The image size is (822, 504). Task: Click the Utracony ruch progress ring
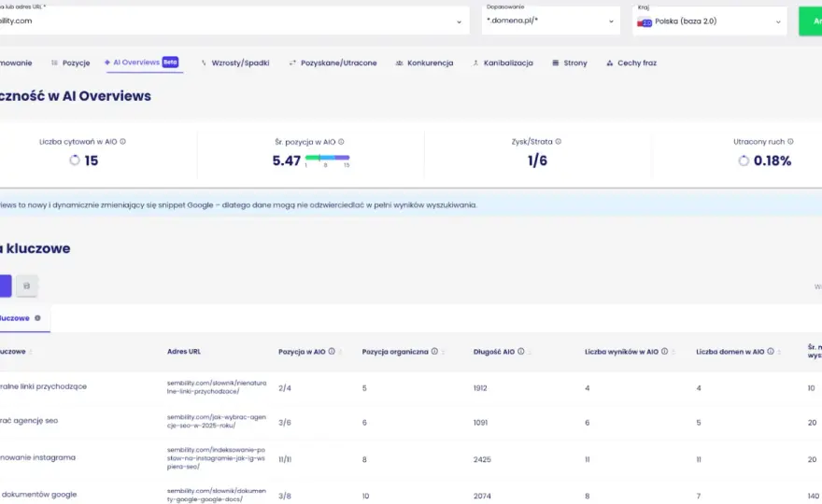pos(744,161)
